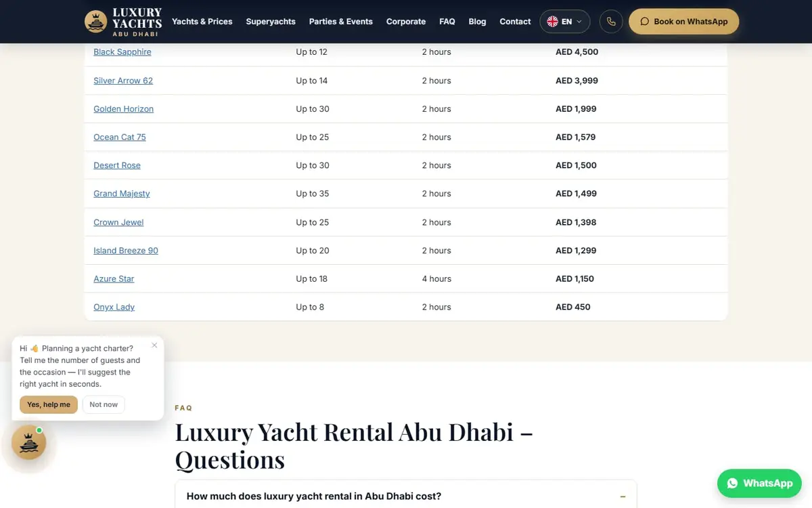Viewport: 812px width, 508px height.
Task: Open the Blog page from header
Action: point(478,22)
